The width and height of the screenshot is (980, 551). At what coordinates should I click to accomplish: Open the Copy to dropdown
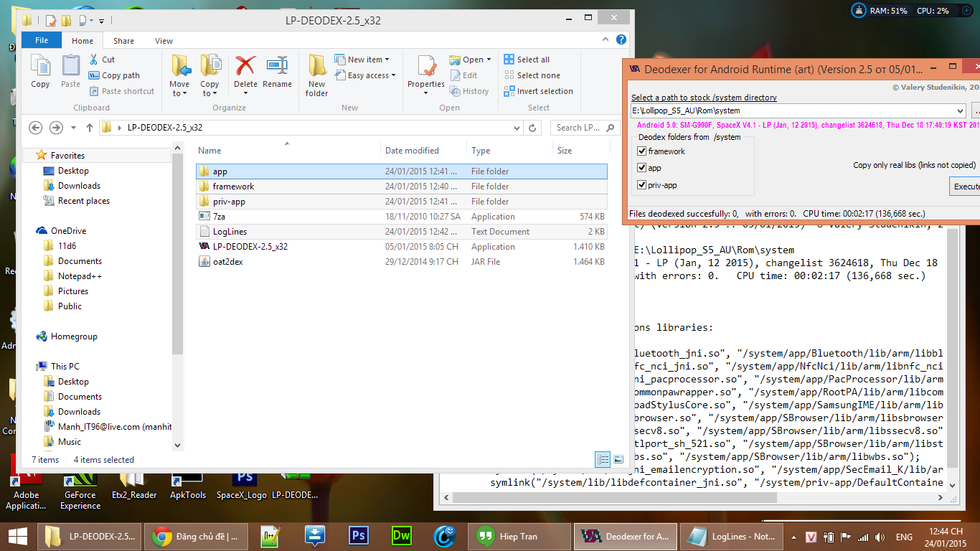[209, 75]
